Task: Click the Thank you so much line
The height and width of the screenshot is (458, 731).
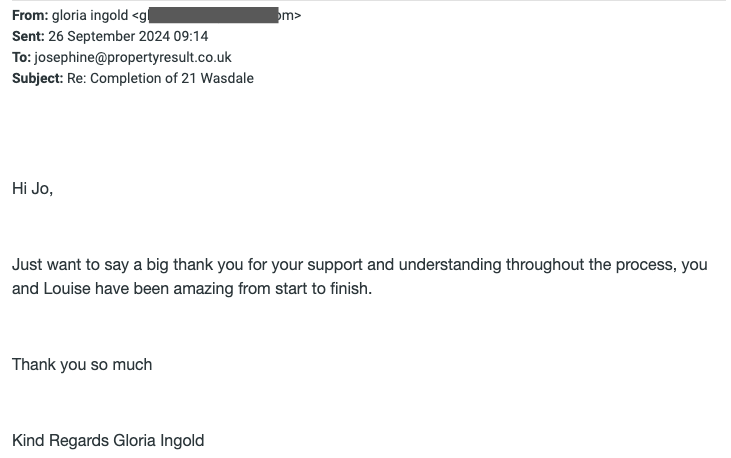Action: [82, 365]
